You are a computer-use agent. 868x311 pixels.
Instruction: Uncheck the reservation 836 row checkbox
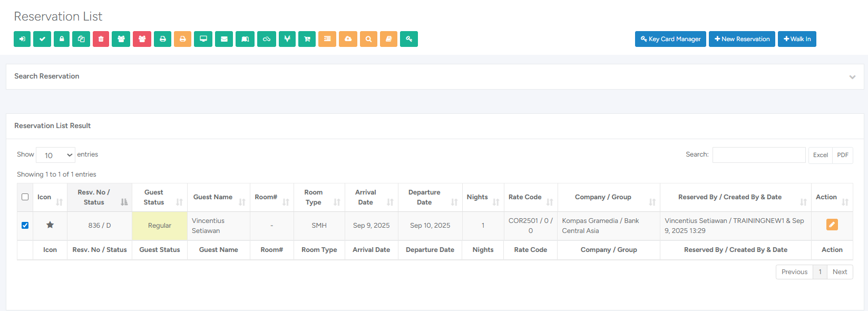tap(25, 225)
